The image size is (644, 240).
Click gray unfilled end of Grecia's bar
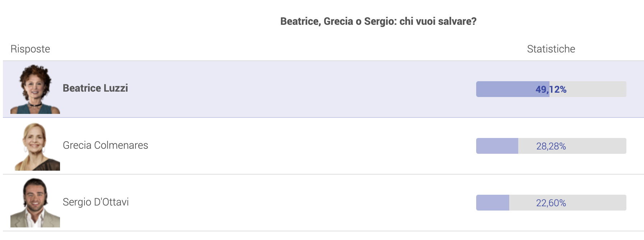(x=597, y=146)
